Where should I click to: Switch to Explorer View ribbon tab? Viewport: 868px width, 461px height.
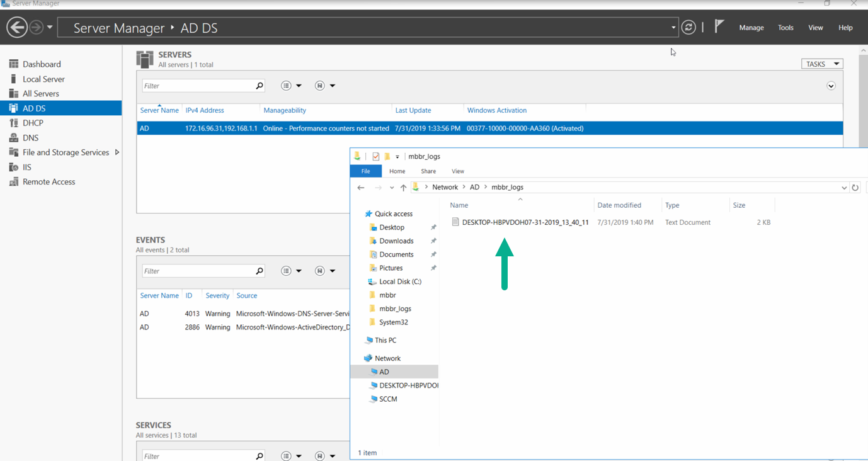click(x=458, y=171)
